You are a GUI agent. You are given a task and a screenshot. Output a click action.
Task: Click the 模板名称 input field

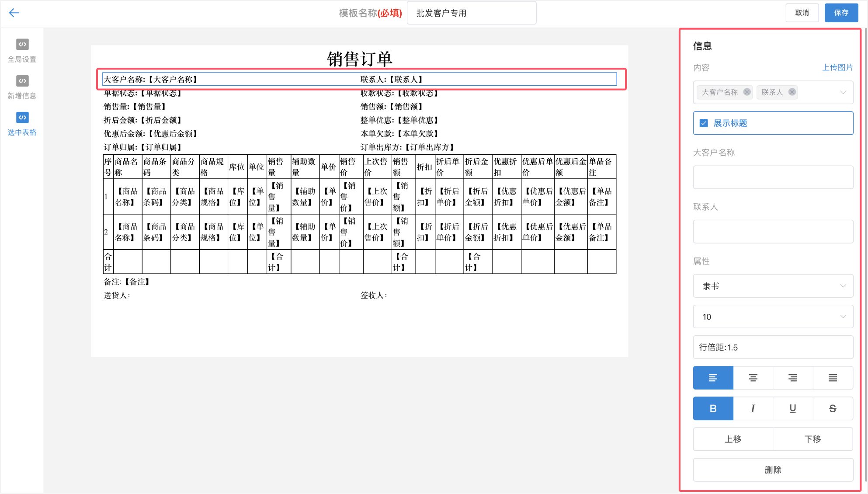[x=471, y=13]
